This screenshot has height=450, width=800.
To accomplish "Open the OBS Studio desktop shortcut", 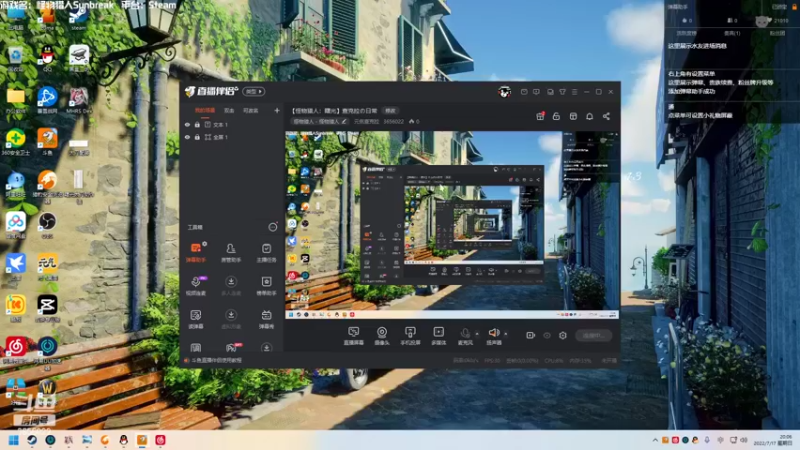I will 47,224.
